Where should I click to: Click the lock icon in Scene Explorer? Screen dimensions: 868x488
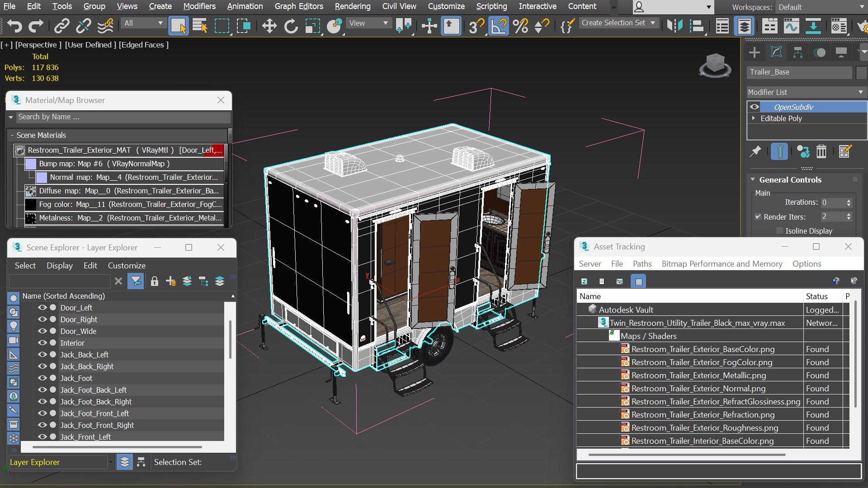pyautogui.click(x=155, y=281)
